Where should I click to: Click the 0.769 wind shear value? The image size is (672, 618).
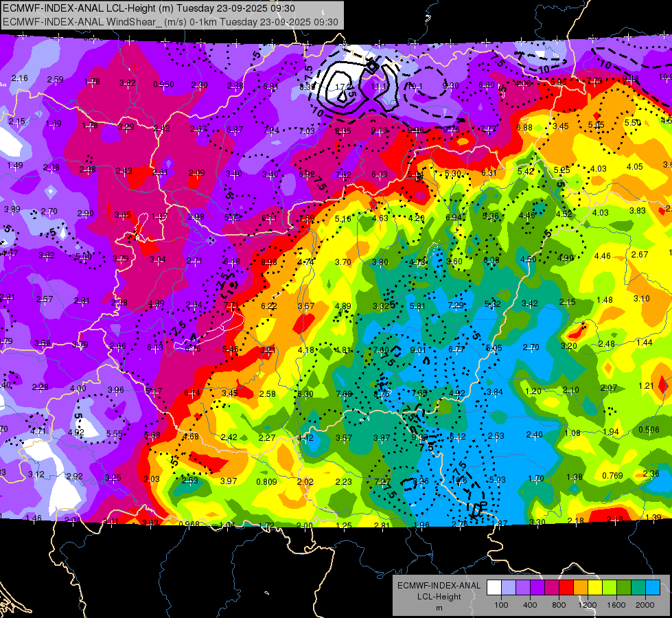pyautogui.click(x=612, y=475)
